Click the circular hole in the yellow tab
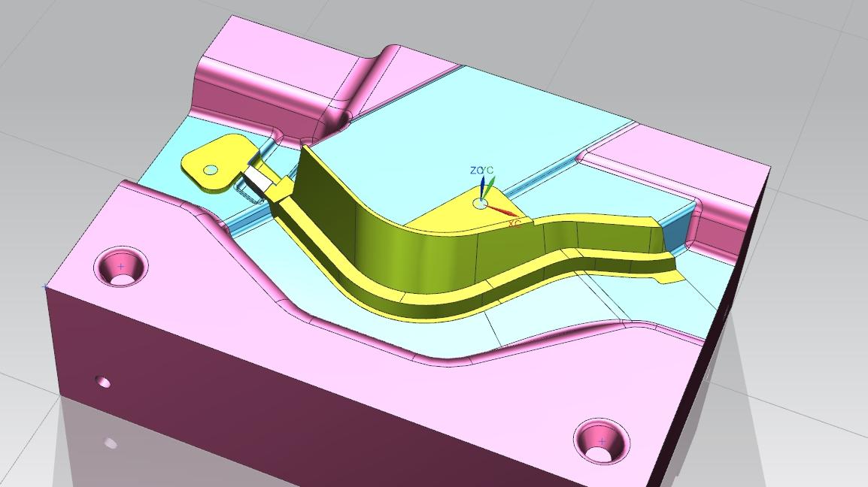868x487 pixels. coord(211,171)
